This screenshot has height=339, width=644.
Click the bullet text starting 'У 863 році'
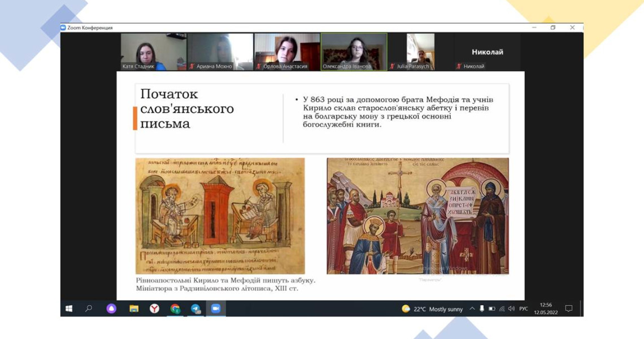398,112
